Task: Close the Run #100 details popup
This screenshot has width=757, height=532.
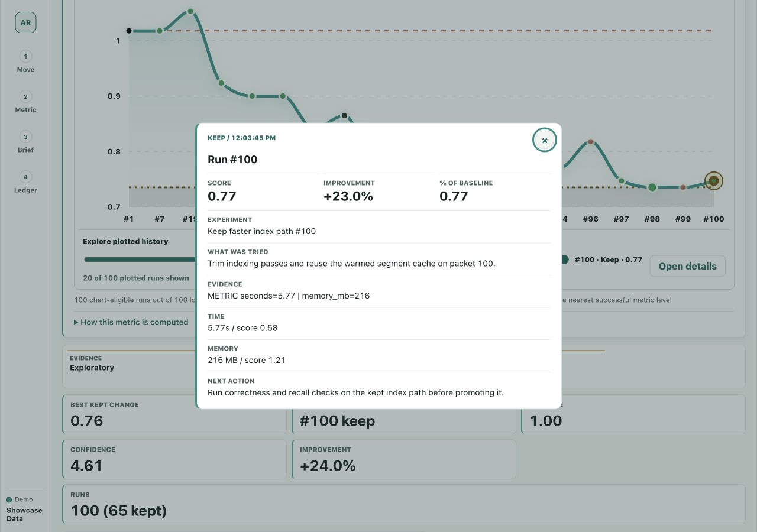Action: coord(545,140)
